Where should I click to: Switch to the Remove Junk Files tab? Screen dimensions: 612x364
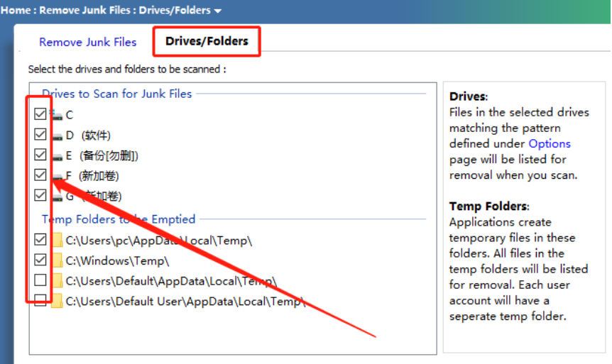[88, 42]
